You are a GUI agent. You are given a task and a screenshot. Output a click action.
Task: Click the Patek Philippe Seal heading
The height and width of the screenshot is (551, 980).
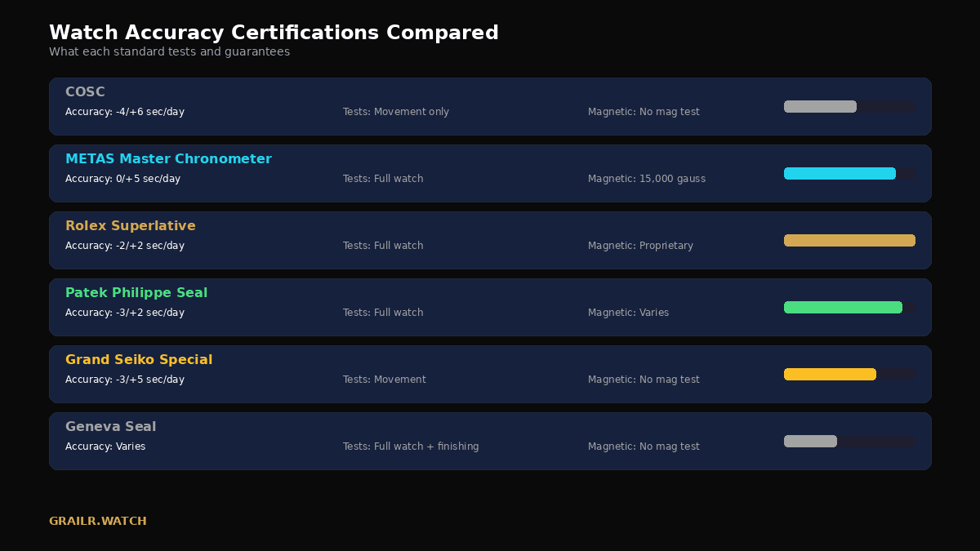click(136, 293)
